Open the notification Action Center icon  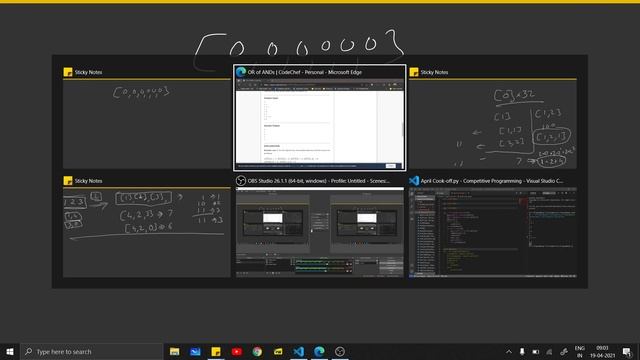(x=627, y=351)
